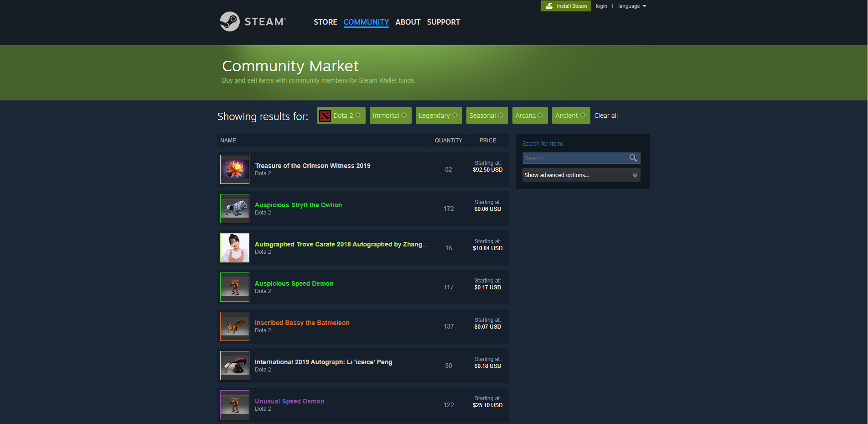Remove the Ancient filter tag
The image size is (868, 424).
tap(583, 115)
